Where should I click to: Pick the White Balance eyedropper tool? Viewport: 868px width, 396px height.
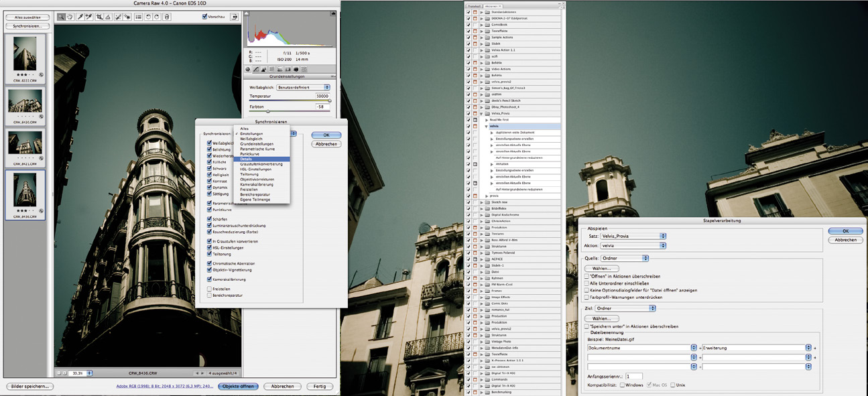point(80,17)
